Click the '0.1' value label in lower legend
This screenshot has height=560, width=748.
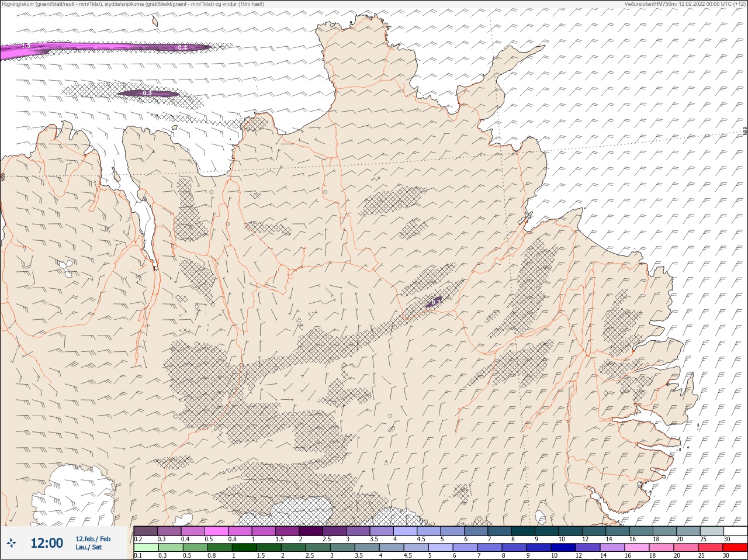point(138,555)
